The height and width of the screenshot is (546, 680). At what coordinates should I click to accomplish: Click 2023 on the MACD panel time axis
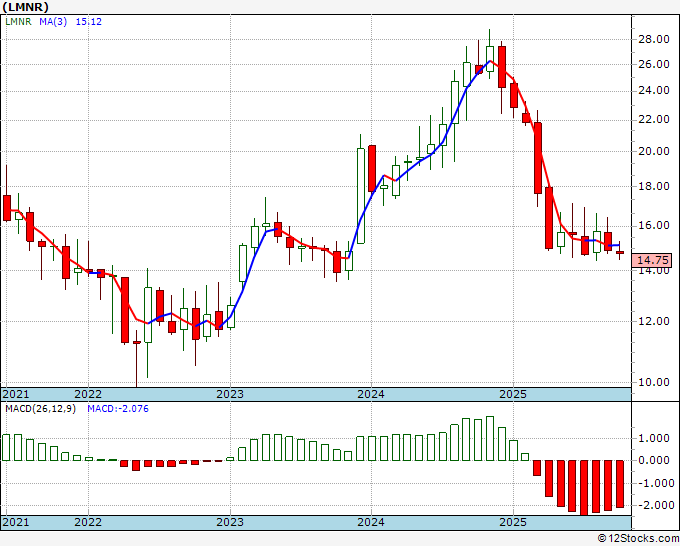coord(230,522)
